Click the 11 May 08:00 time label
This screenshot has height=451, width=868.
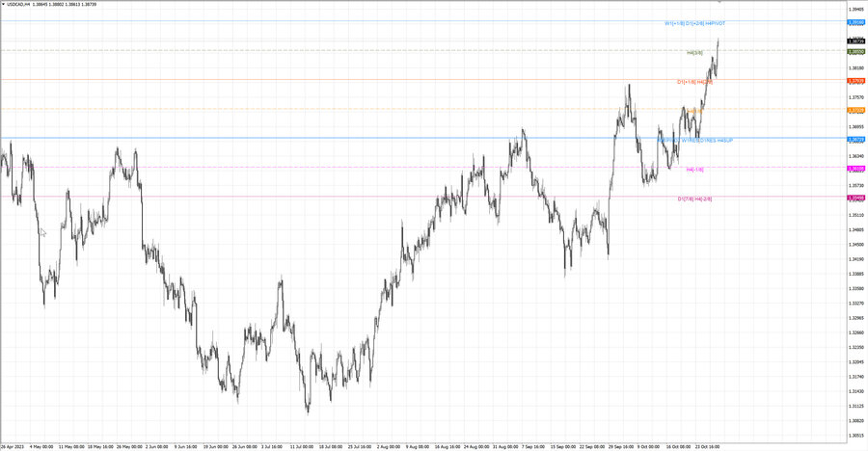71,446
